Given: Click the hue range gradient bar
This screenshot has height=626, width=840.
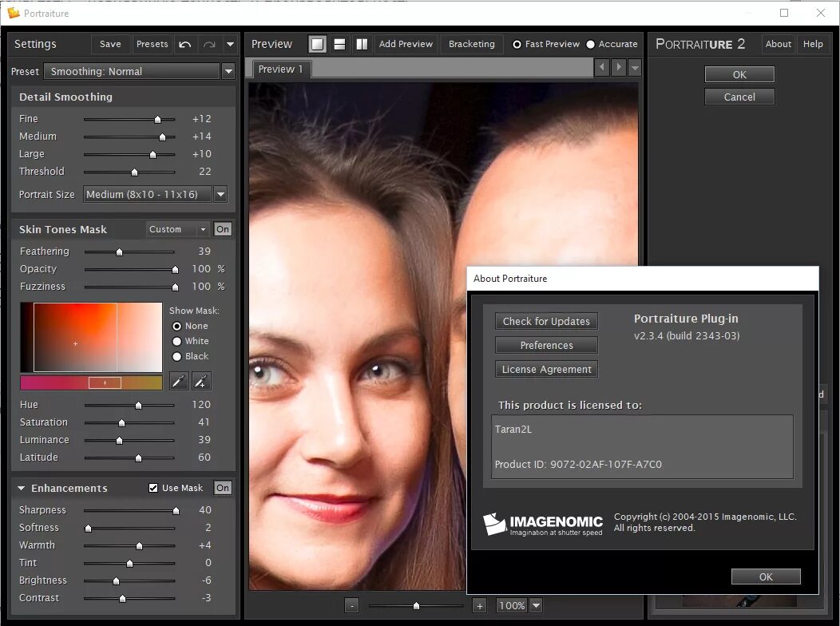Looking at the screenshot, I should 91,382.
